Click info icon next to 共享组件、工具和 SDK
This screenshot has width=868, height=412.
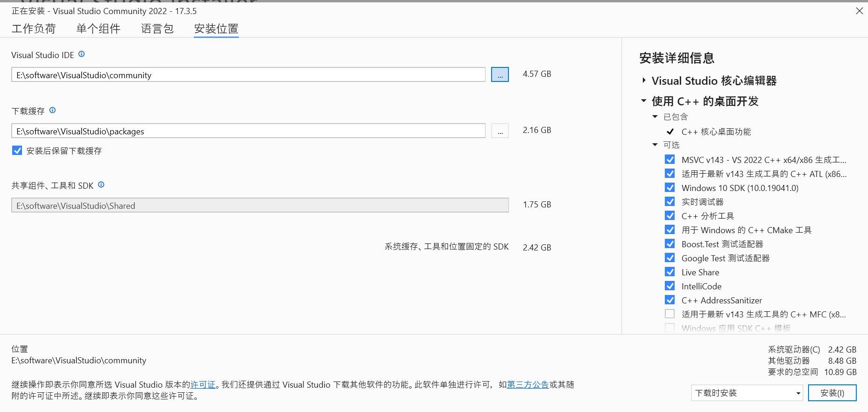(x=101, y=185)
